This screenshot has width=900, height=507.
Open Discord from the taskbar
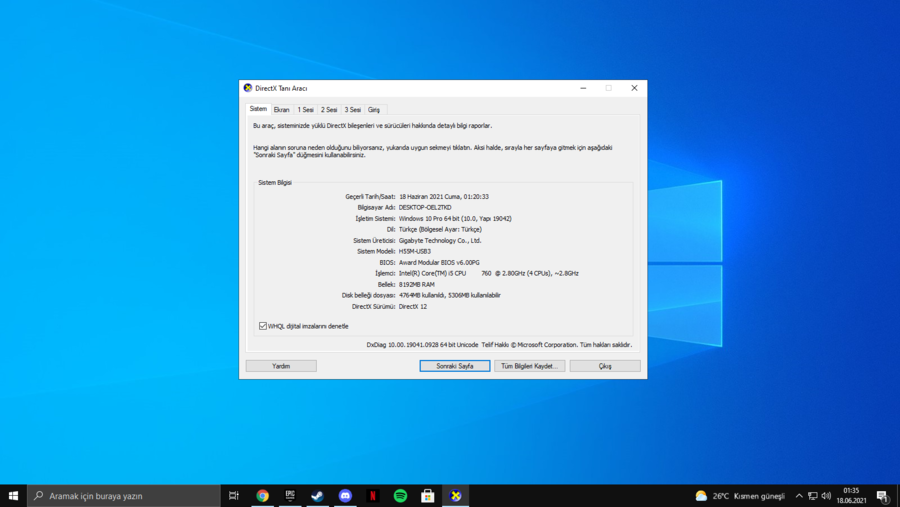click(345, 496)
